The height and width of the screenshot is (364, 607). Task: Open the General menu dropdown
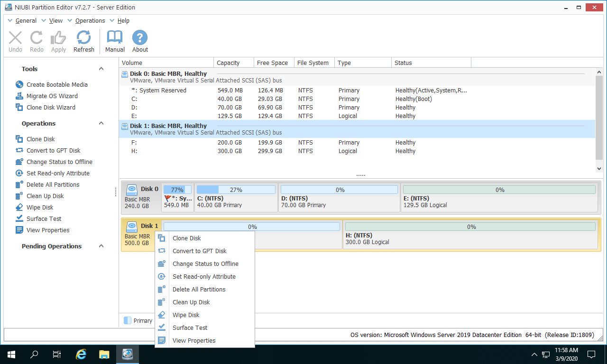(x=26, y=21)
